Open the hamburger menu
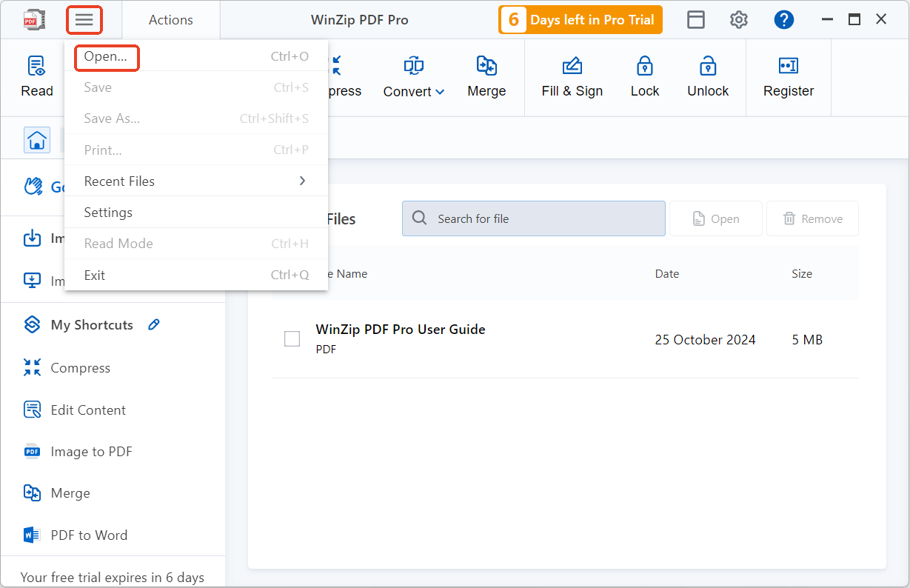 (84, 19)
